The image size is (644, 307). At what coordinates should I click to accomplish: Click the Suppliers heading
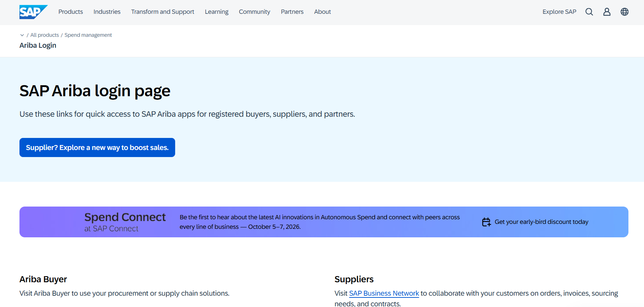(354, 279)
